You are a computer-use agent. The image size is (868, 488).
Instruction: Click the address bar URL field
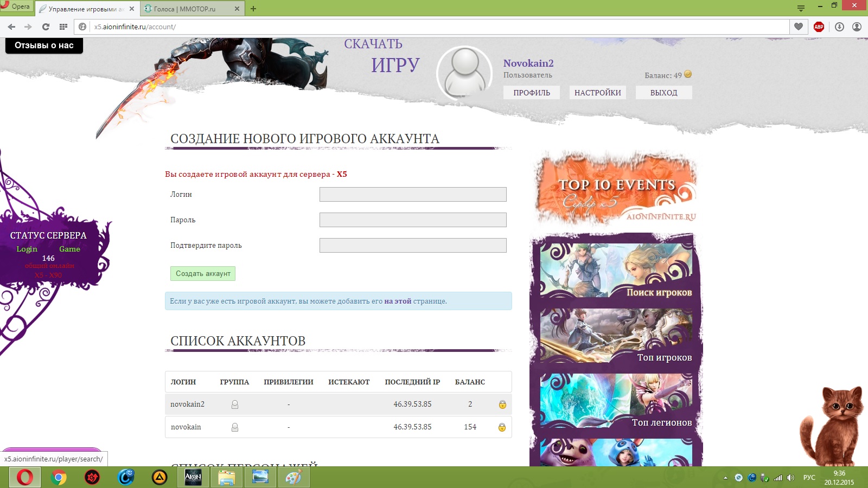[439, 27]
